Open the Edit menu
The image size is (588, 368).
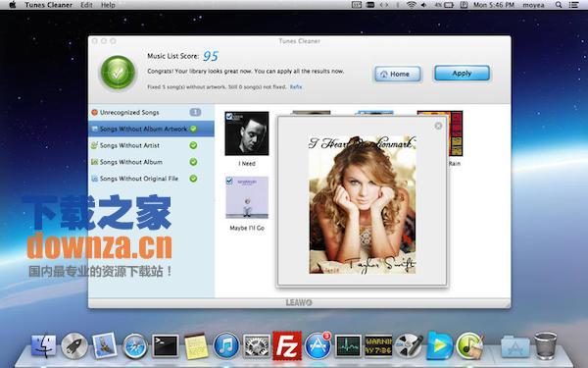(x=86, y=5)
